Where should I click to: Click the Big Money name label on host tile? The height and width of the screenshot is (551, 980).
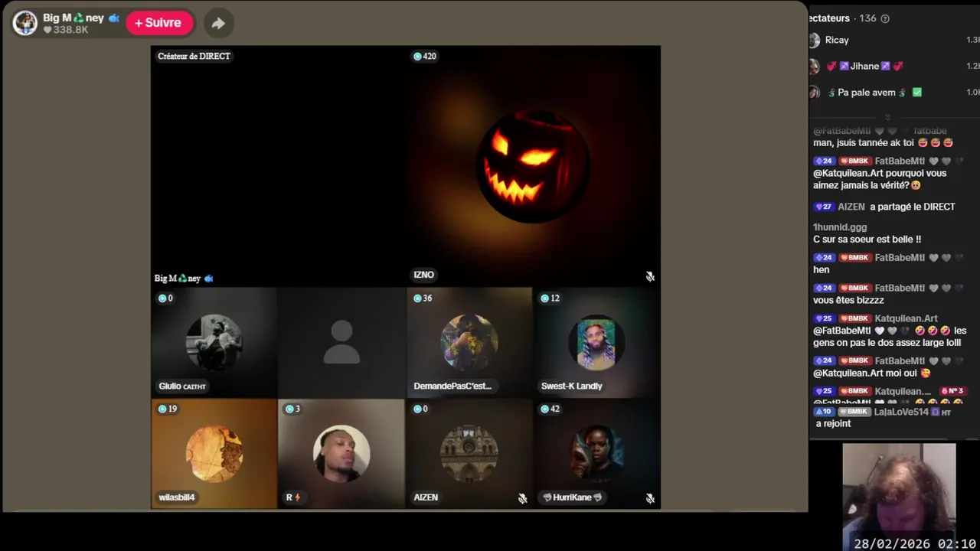(184, 279)
